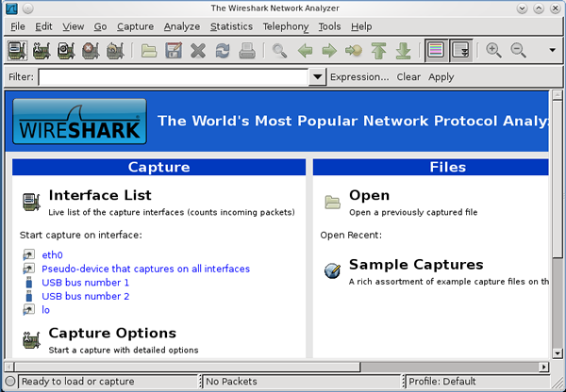Start capture on USB bus number 1
566x392 pixels.
coord(85,283)
